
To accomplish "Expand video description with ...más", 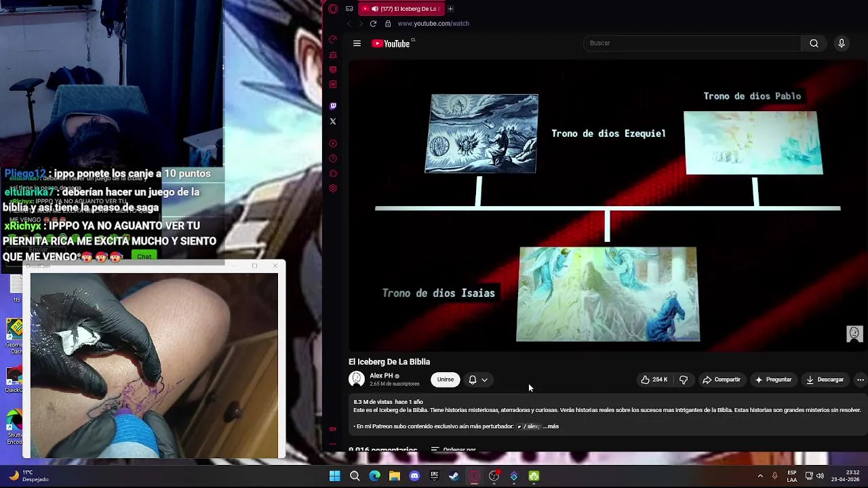I will point(551,426).
